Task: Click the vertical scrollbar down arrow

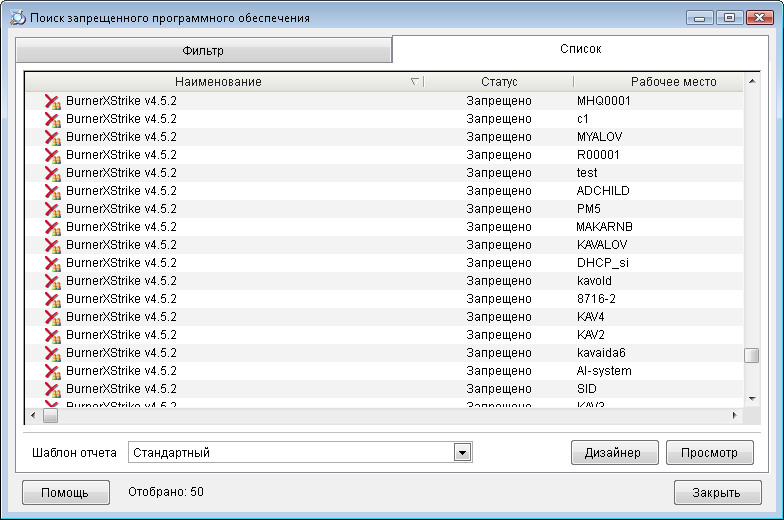Action: pos(752,399)
